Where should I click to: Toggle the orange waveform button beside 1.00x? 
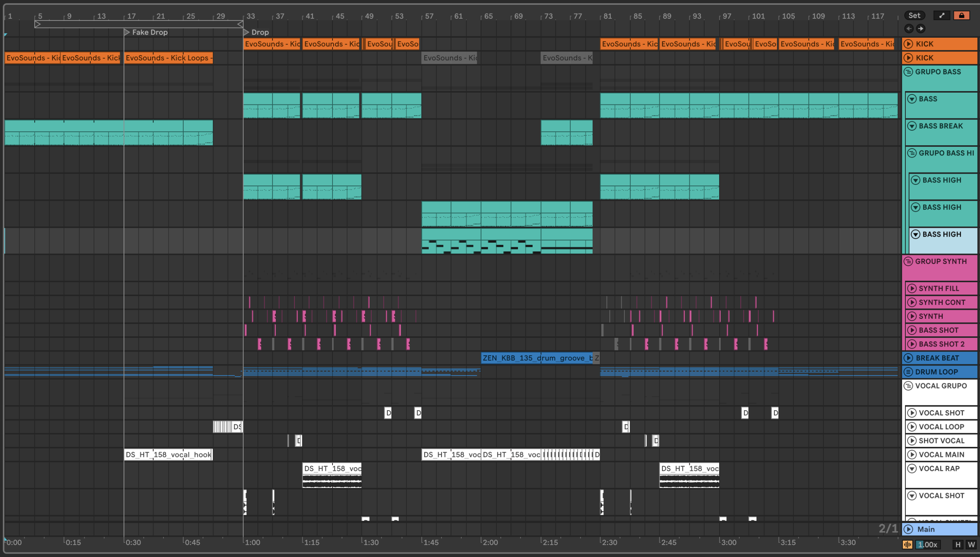[907, 544]
